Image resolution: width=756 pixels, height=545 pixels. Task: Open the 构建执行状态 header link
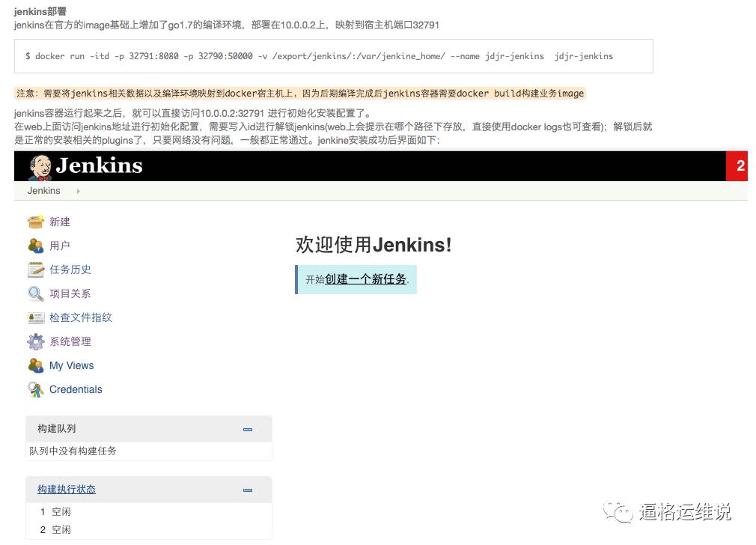67,490
